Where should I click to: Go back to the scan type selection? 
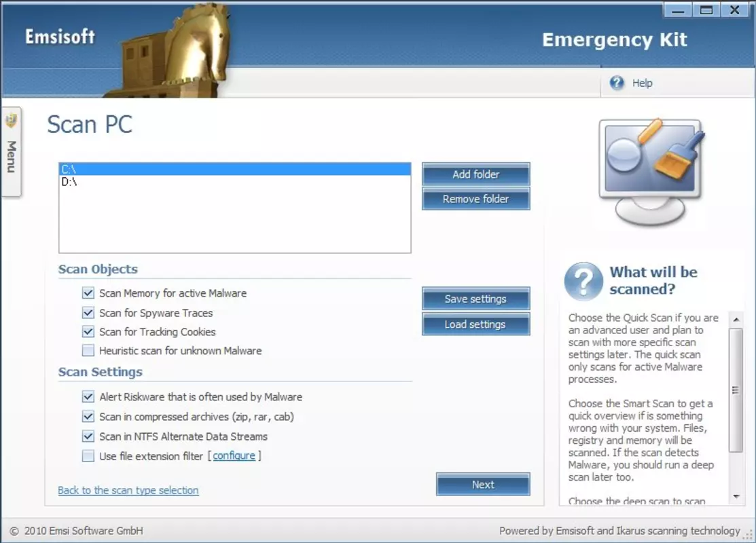pyautogui.click(x=128, y=490)
